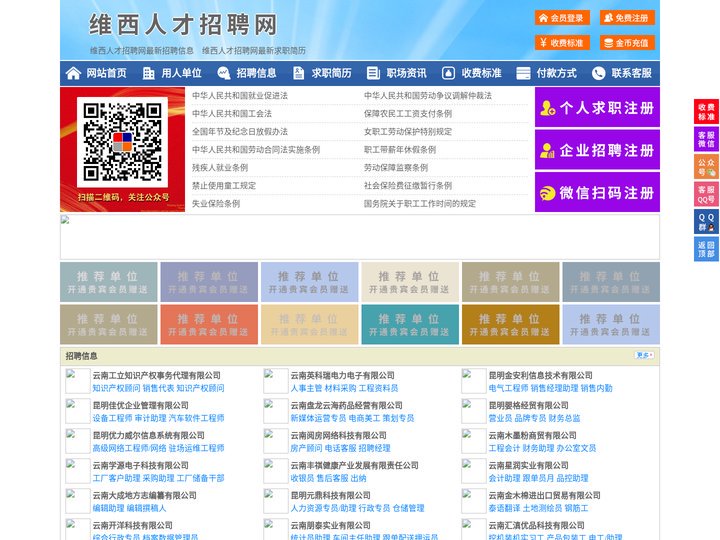Click the 客服微信 sidebar icon
The width and height of the screenshot is (720, 540).
706,139
